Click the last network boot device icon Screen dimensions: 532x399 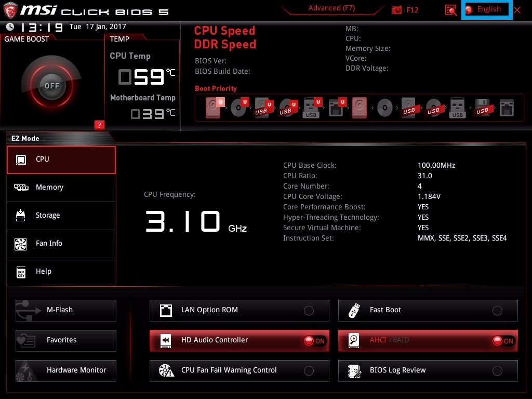506,108
